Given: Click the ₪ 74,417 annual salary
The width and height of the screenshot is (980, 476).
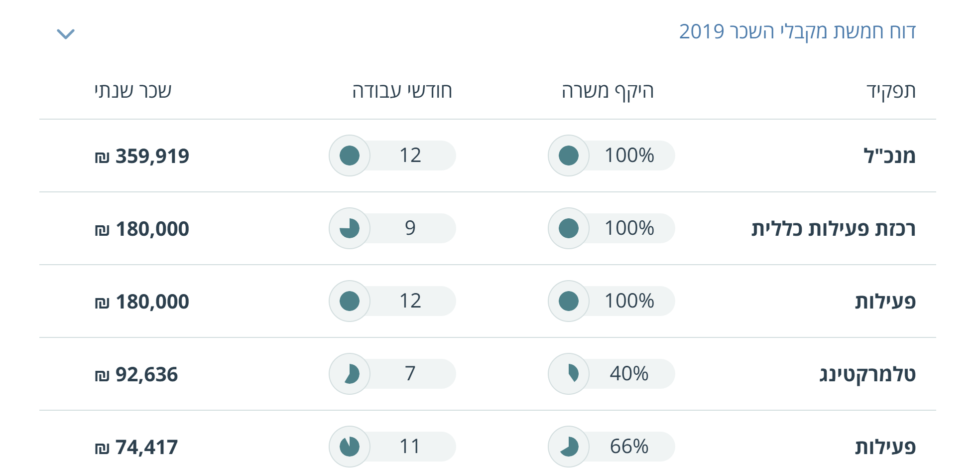Looking at the screenshot, I should pos(136,448).
